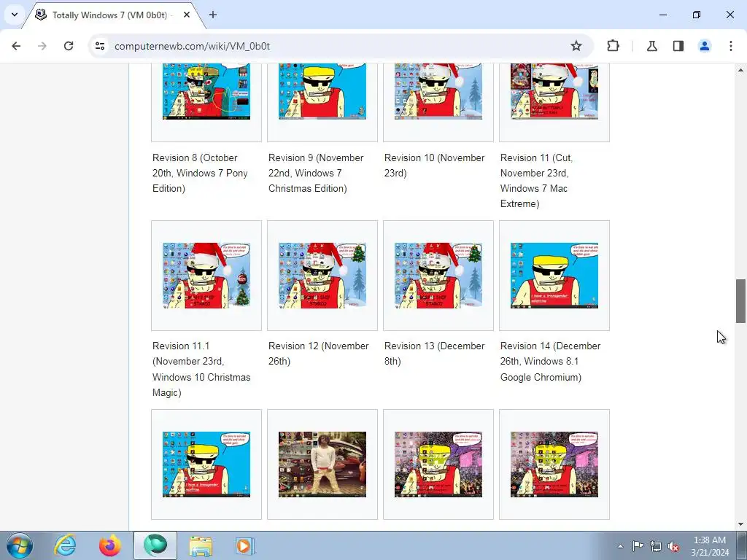Open the tab search dropdown arrow
The width and height of the screenshot is (747, 560).
[x=15, y=15]
